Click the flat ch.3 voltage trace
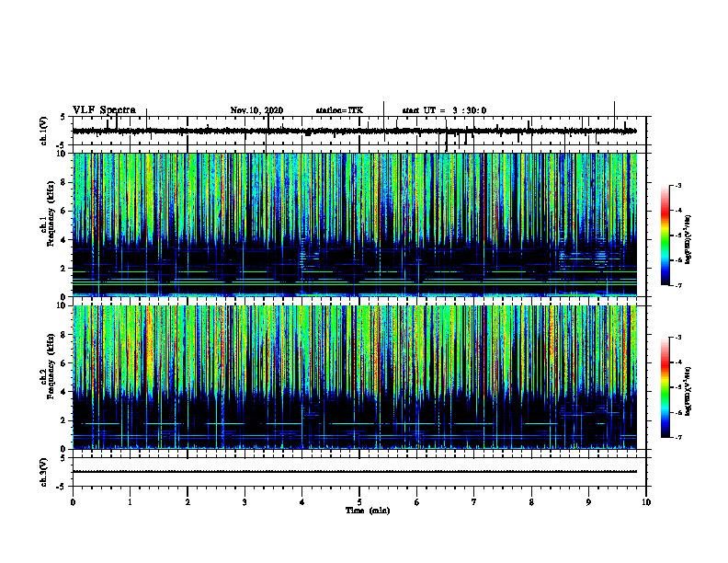Image resolution: width=728 pixels, height=563 pixels. coord(355,472)
